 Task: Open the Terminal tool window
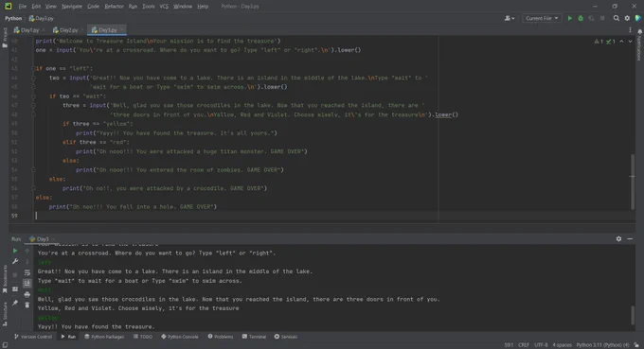(254, 337)
